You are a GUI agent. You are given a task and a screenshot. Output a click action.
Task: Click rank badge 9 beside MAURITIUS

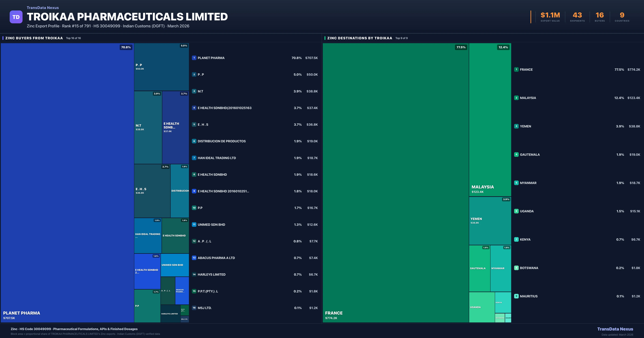click(516, 296)
